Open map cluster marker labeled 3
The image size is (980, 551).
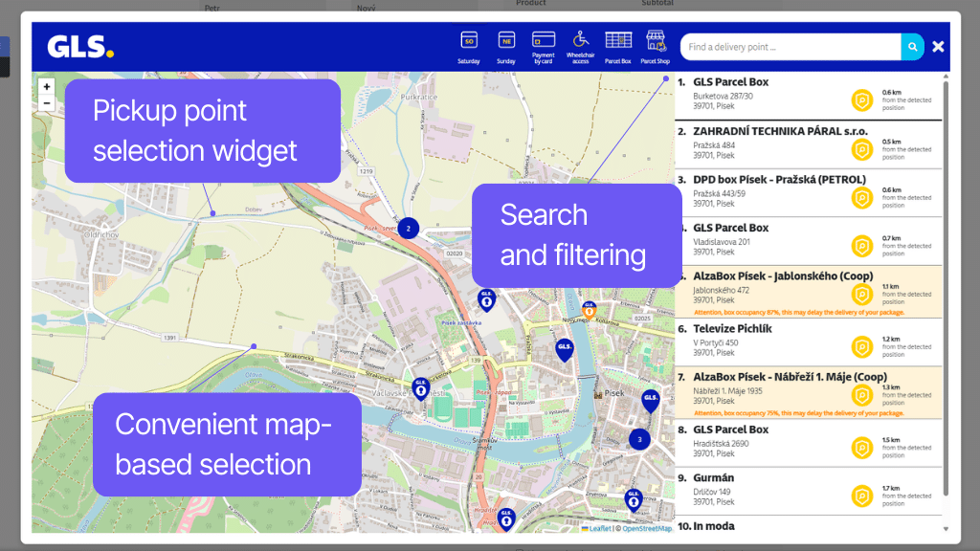click(639, 439)
